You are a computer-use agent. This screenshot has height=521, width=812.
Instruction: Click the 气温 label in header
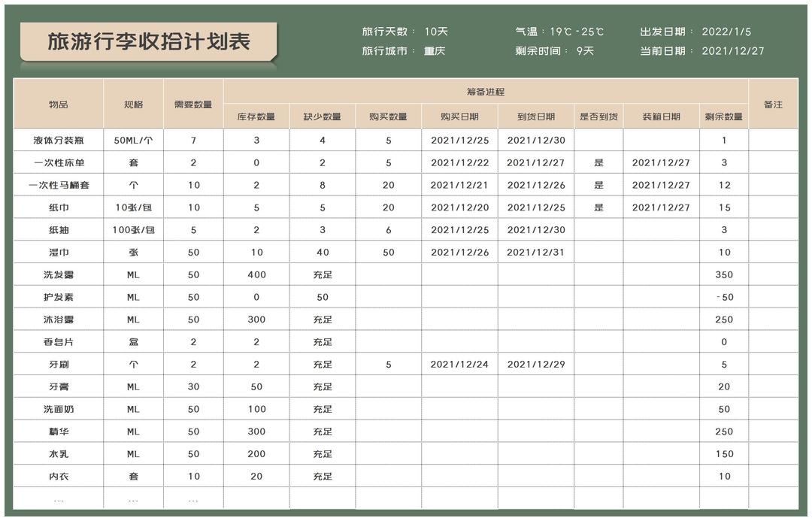526,32
